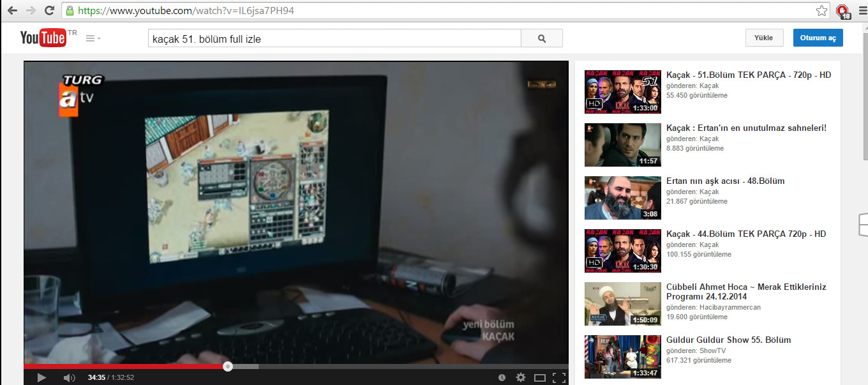Go back with the browser back arrow

(x=12, y=11)
